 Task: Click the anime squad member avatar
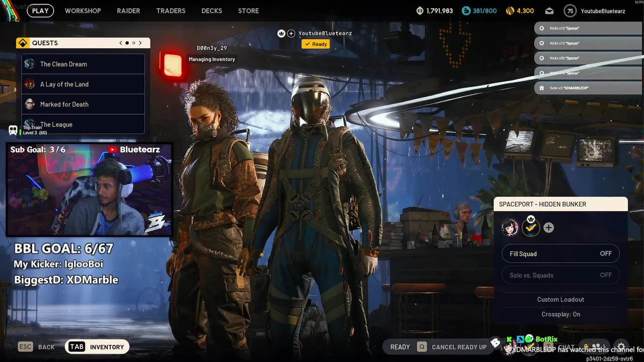pyautogui.click(x=510, y=228)
